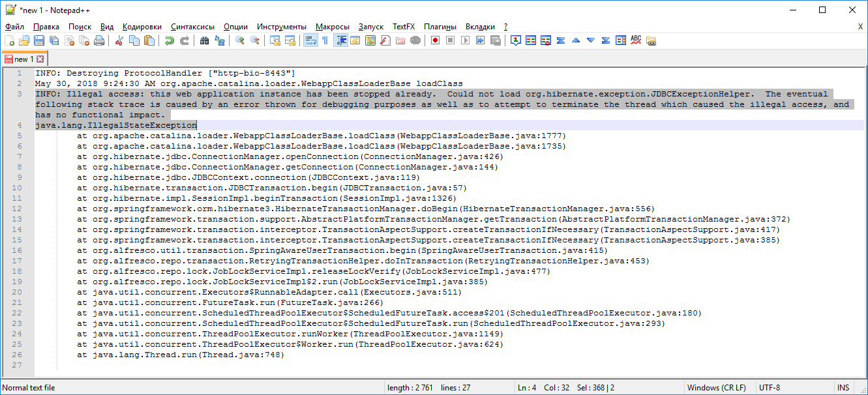This screenshot has height=395, width=868.
Task: Open the TextFX menu
Action: [404, 27]
